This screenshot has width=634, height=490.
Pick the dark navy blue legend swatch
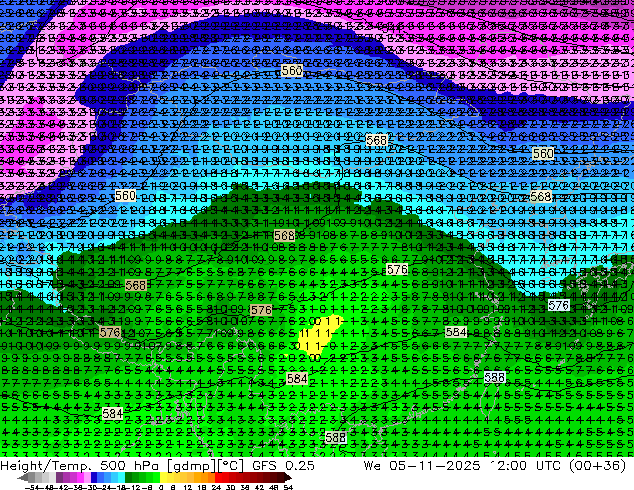pos(94,477)
